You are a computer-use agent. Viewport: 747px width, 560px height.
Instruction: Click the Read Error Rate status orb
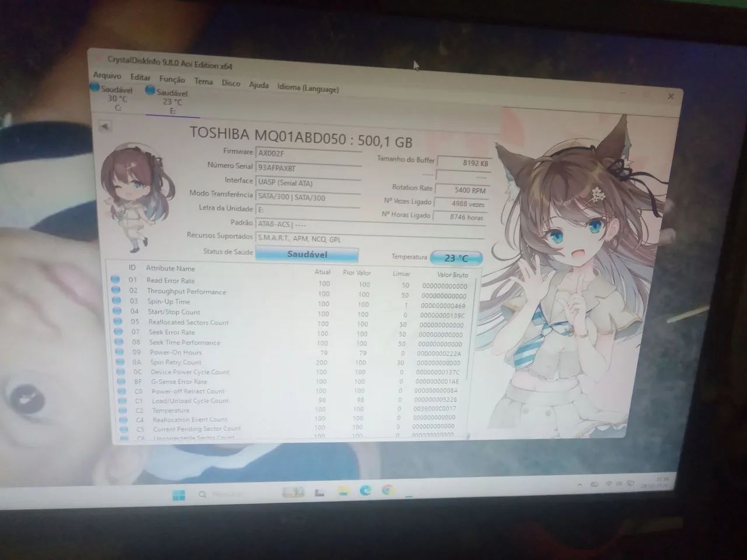(x=116, y=279)
